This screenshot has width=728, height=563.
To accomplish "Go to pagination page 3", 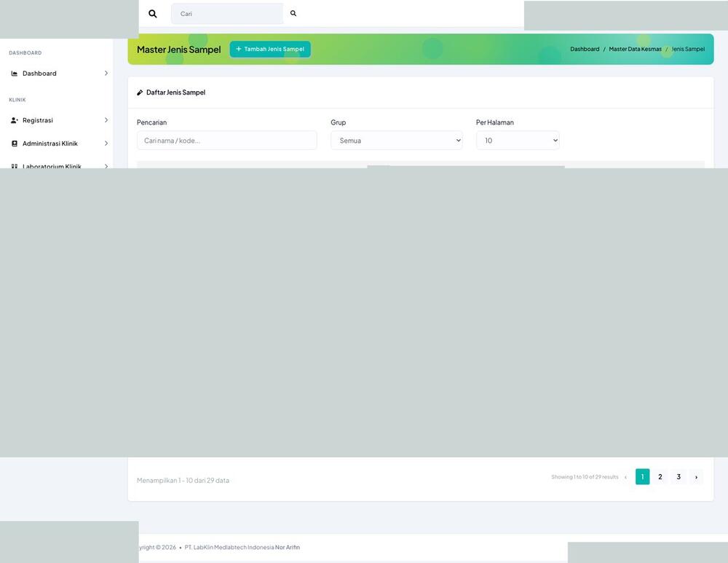I will (678, 476).
